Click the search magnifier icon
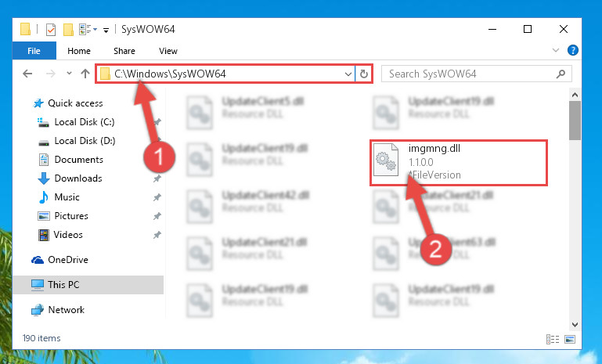Image resolution: width=602 pixels, height=364 pixels. tap(561, 74)
